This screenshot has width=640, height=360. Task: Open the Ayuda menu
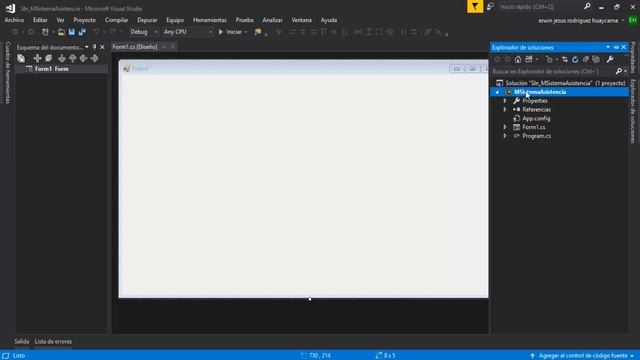click(x=329, y=20)
